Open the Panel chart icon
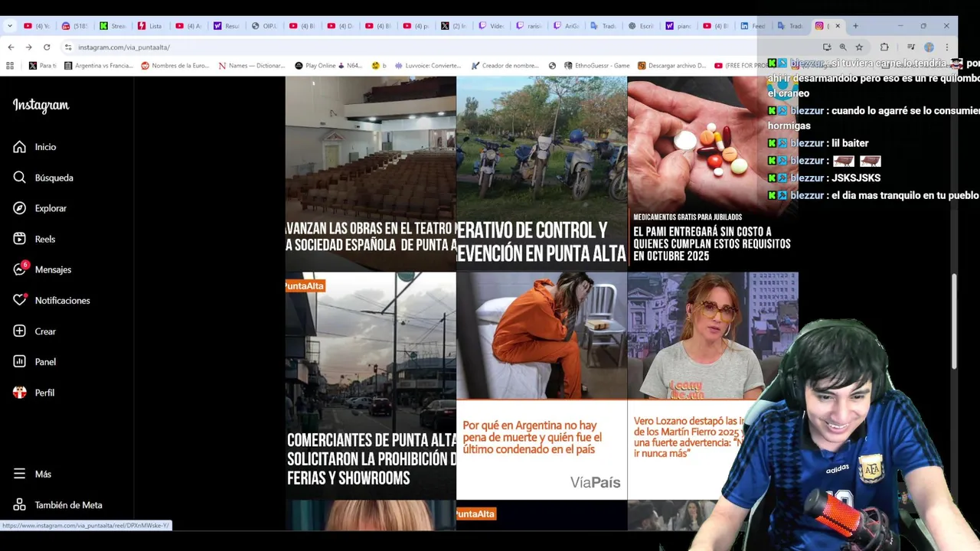Screen dimensions: 980x551 pos(20,362)
